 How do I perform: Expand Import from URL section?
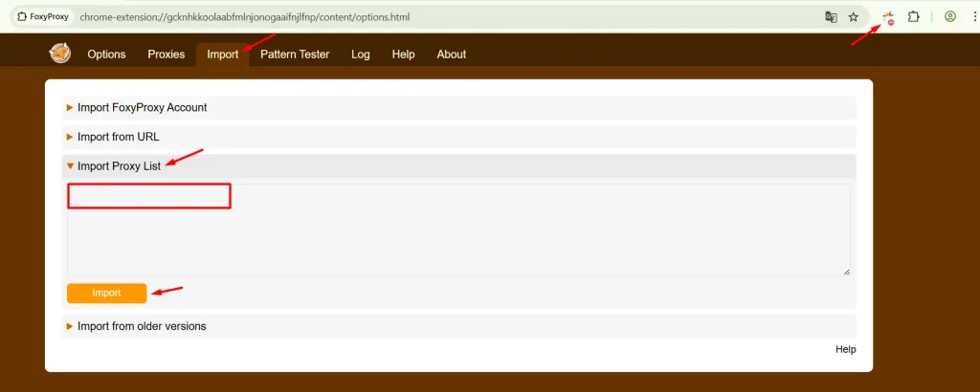458,137
